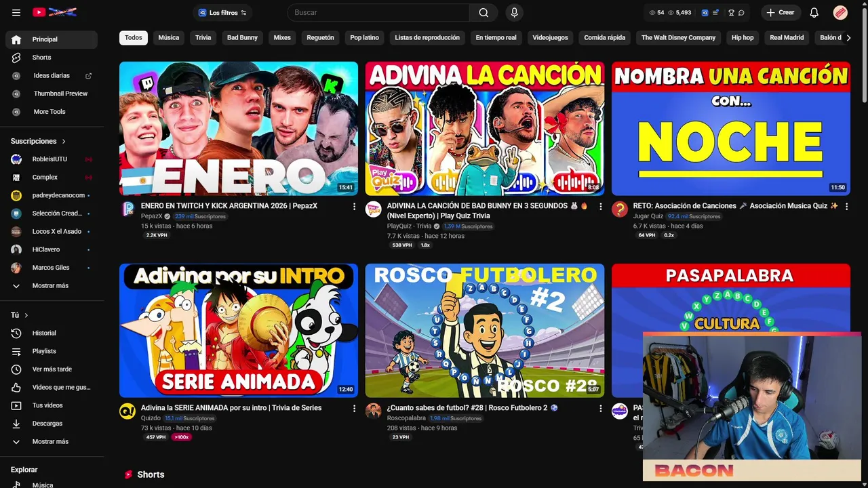Select the Todos filter chip
This screenshot has height=488, width=868.
pyautogui.click(x=134, y=38)
